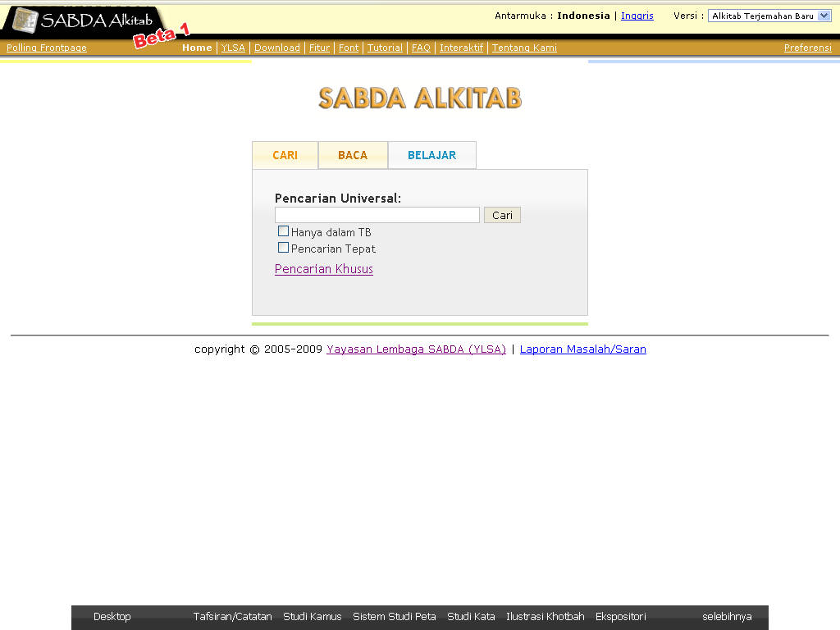Viewport: 840px width, 630px height.
Task: Focus the Pencarian Universal text field
Action: [377, 215]
